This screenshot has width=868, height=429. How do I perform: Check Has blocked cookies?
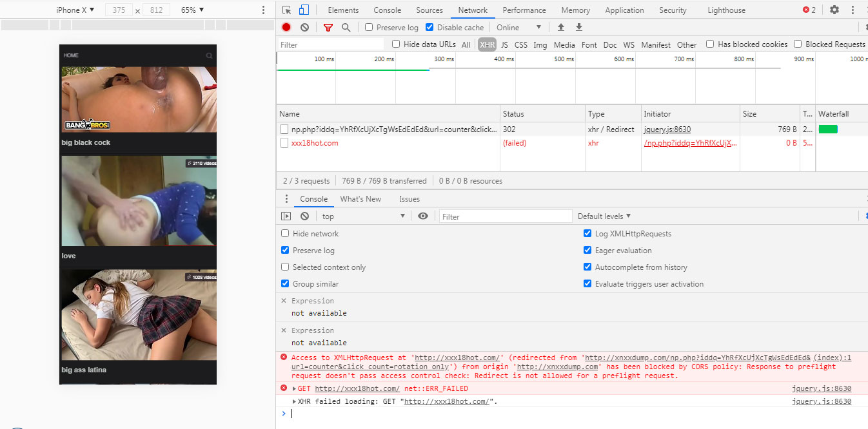pyautogui.click(x=710, y=44)
